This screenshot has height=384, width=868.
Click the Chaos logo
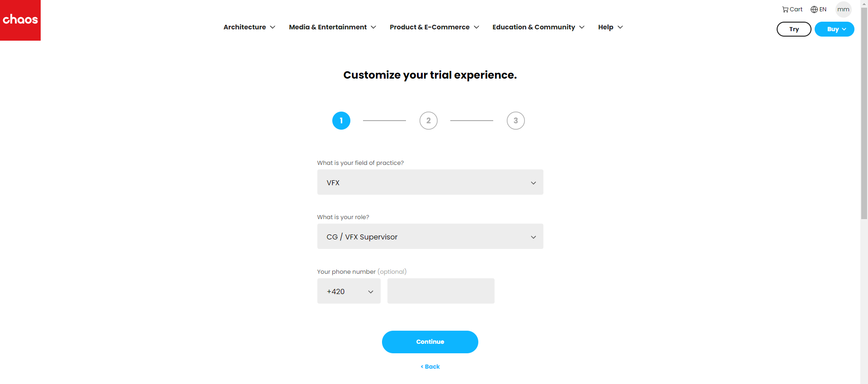point(20,20)
